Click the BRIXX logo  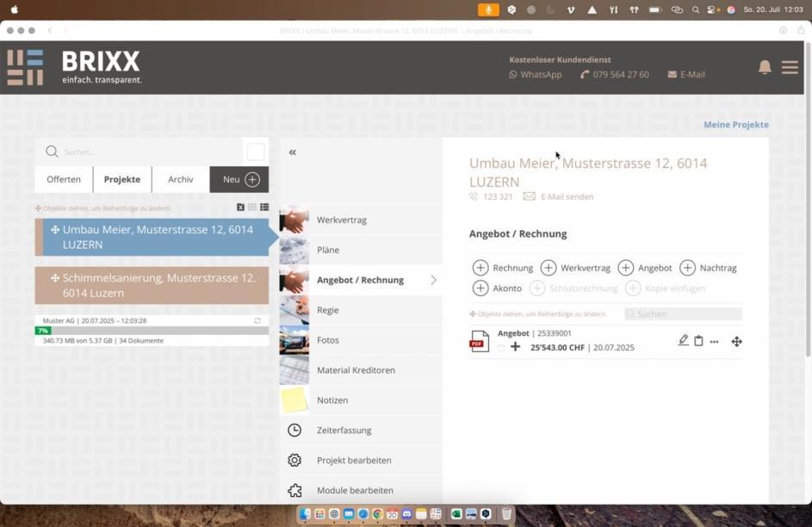[75, 67]
